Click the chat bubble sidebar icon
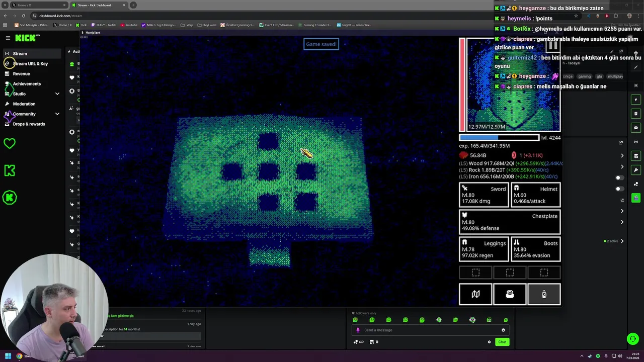This screenshot has height=362, width=644. tap(636, 128)
